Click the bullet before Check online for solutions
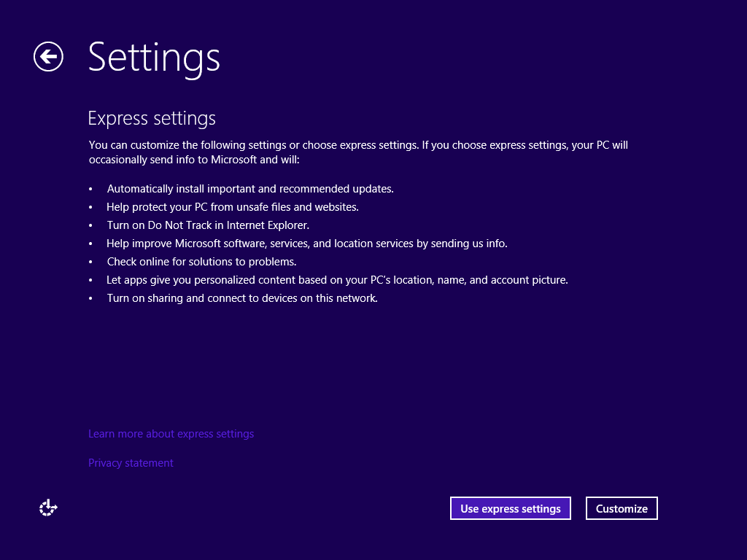The image size is (747, 560). pos(91,262)
